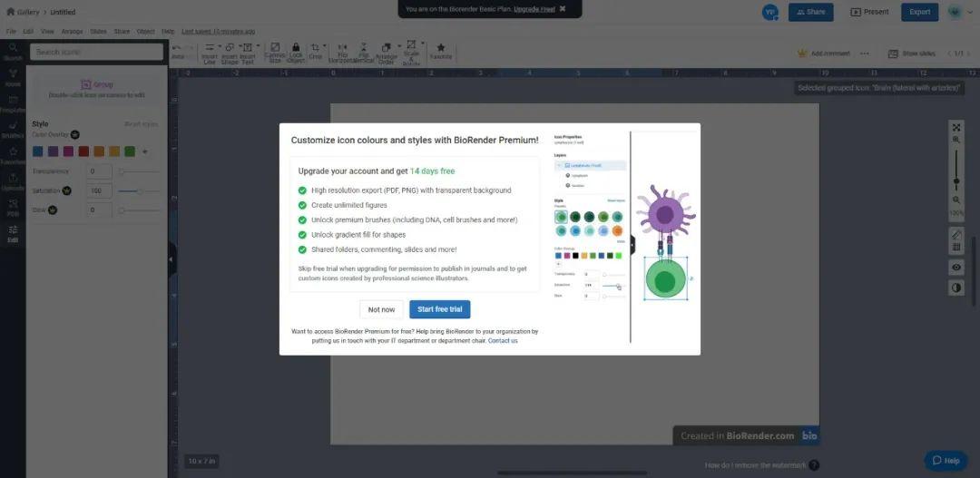The height and width of the screenshot is (478, 980).
Task: Click the zoom out magnifier icon
Action: pyautogui.click(x=956, y=200)
